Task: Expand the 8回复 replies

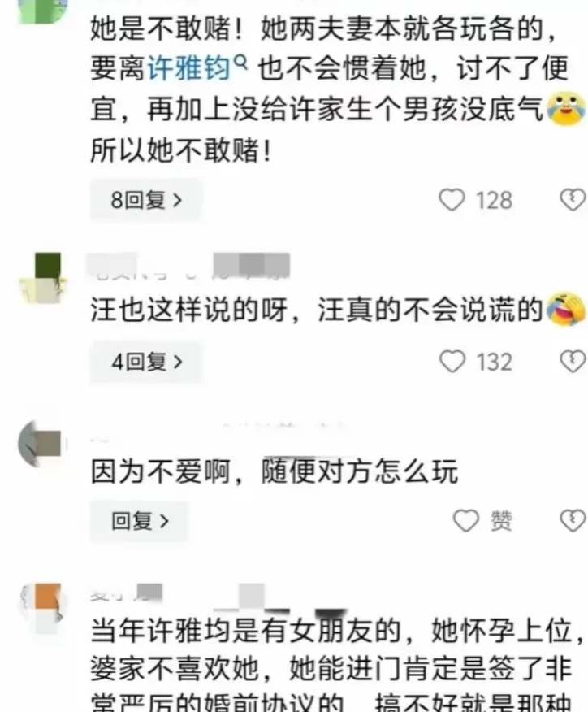Action: [x=145, y=200]
